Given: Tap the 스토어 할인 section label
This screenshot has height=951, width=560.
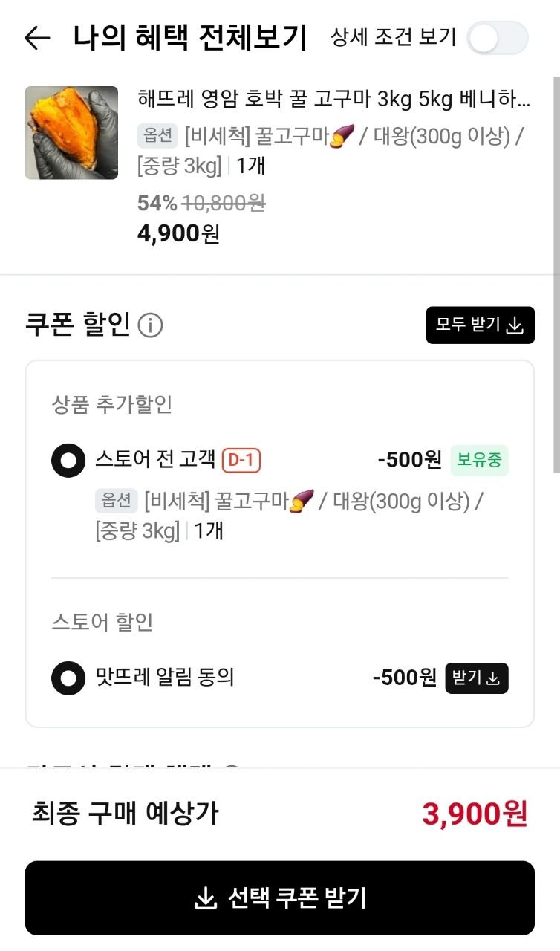Looking at the screenshot, I should (x=102, y=621).
